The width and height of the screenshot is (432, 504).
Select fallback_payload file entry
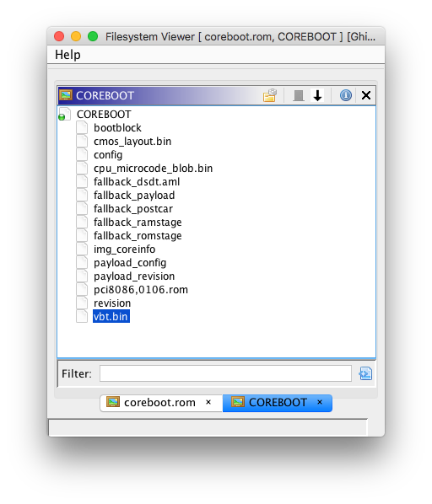(134, 196)
